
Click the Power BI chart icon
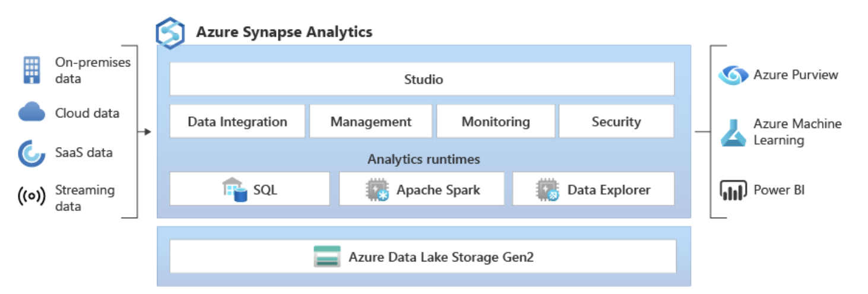(733, 190)
